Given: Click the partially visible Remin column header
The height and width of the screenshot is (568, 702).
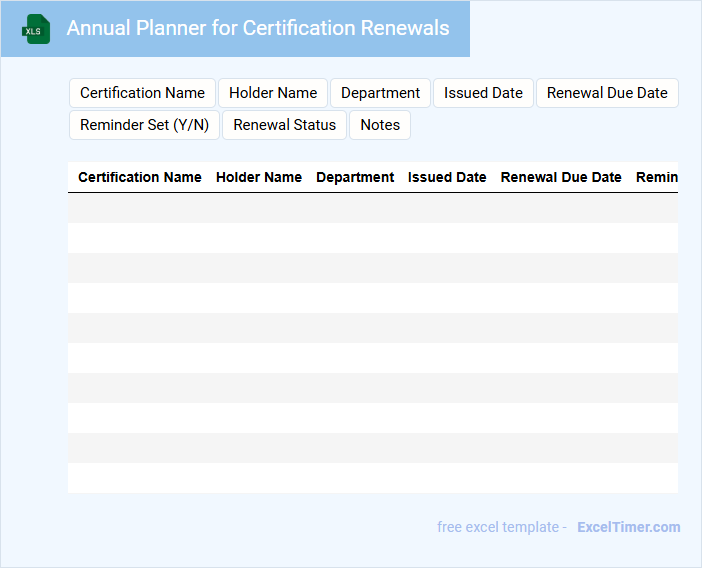Looking at the screenshot, I should pos(656,177).
